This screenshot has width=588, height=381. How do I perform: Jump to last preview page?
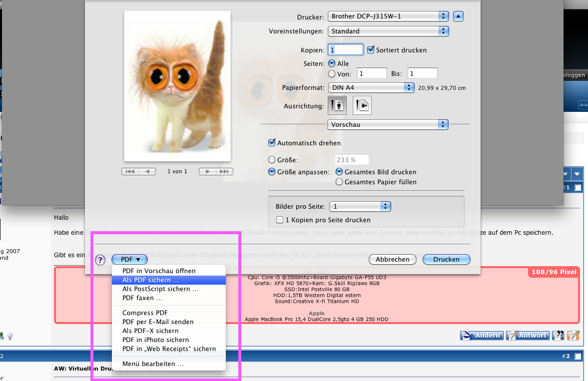tap(225, 171)
